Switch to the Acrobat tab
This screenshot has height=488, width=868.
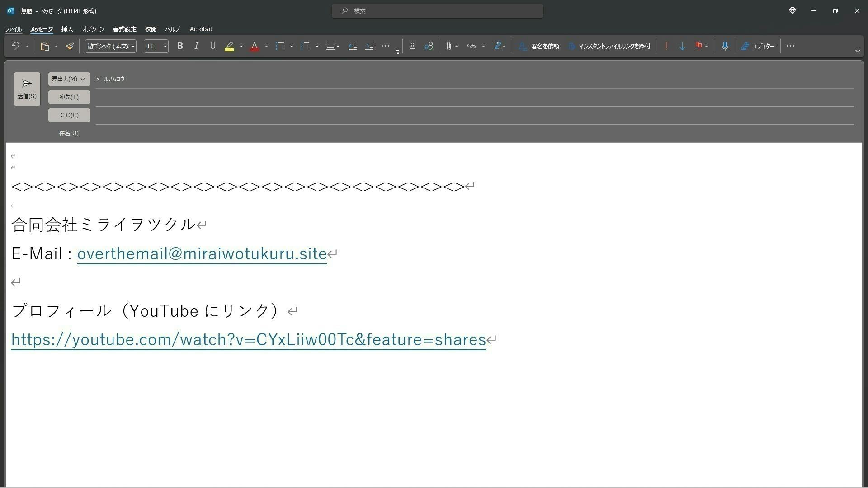(x=201, y=29)
